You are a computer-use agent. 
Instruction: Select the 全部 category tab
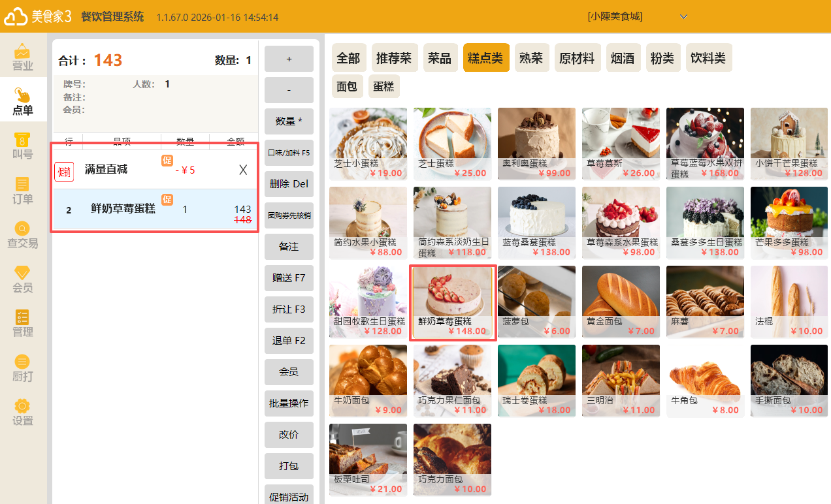[348, 58]
